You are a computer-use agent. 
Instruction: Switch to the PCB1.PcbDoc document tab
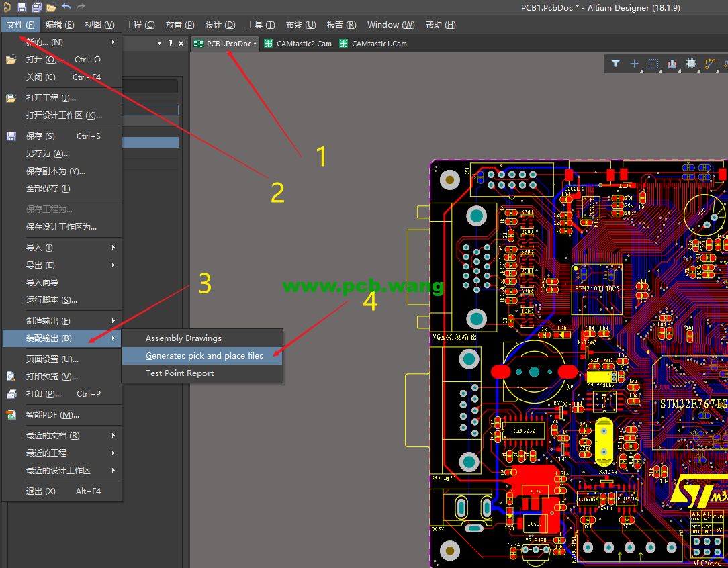225,44
